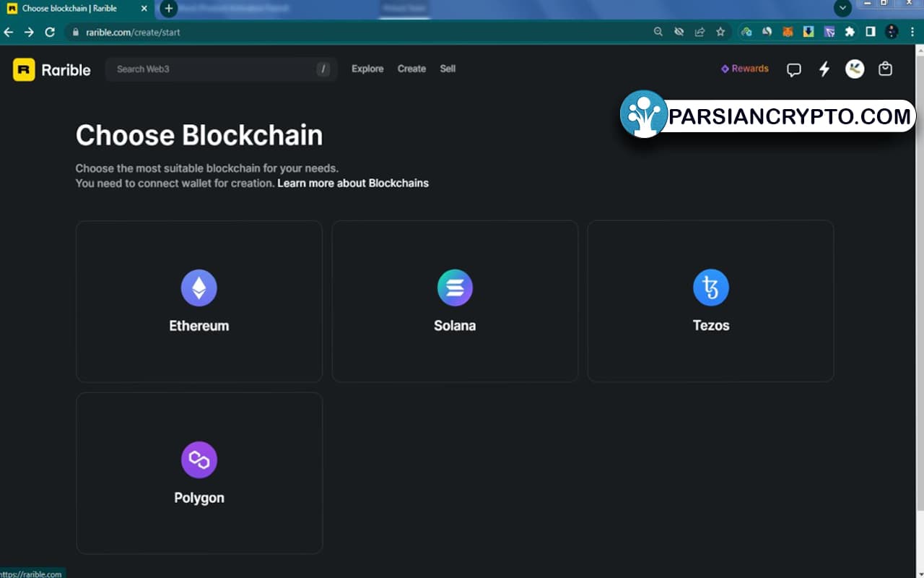Switch to the Choose blockchain Rarible tab
The image size is (924, 578).
point(76,9)
